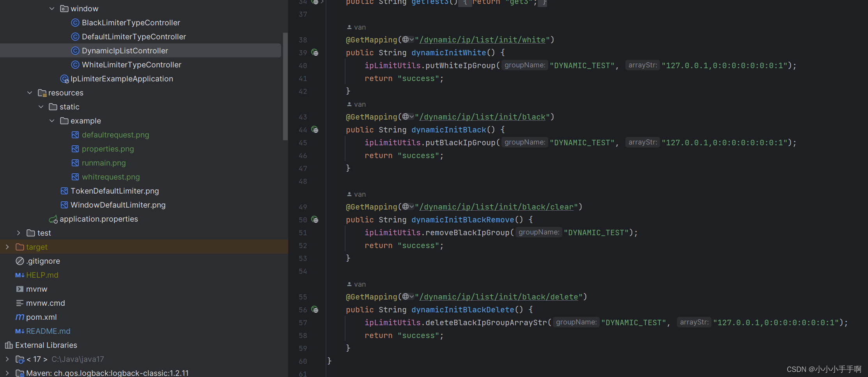This screenshot has height=377, width=868.
Task: Click the resources folder icon
Action: 42,93
